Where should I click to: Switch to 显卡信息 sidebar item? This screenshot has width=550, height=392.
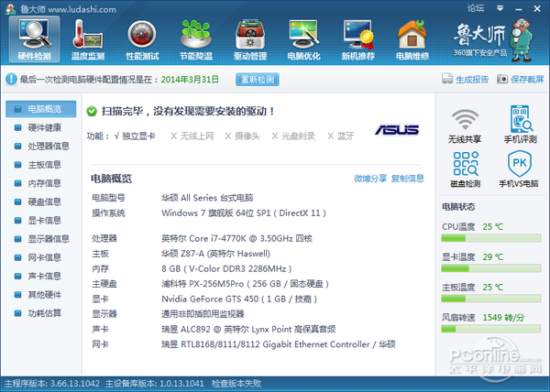(x=42, y=220)
